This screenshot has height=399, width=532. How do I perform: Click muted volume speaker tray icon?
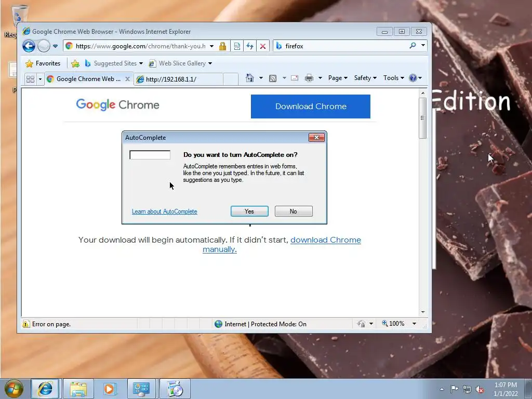tap(480, 389)
